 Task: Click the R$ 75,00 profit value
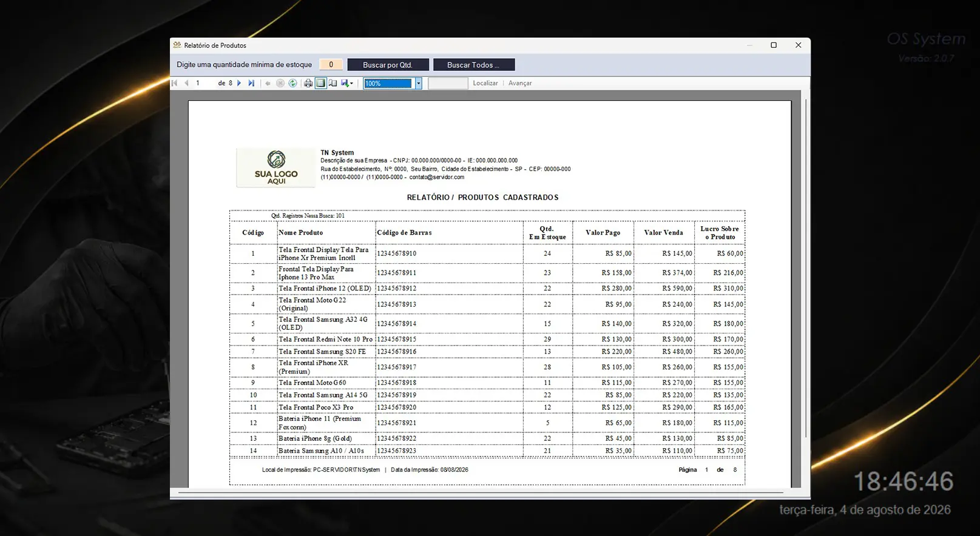tap(730, 451)
